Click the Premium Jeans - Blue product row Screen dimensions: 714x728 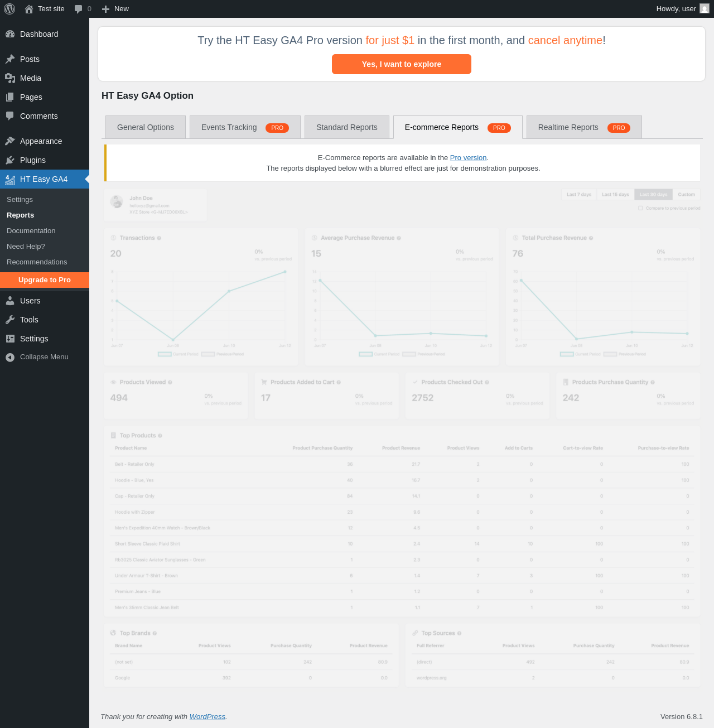coord(402,592)
